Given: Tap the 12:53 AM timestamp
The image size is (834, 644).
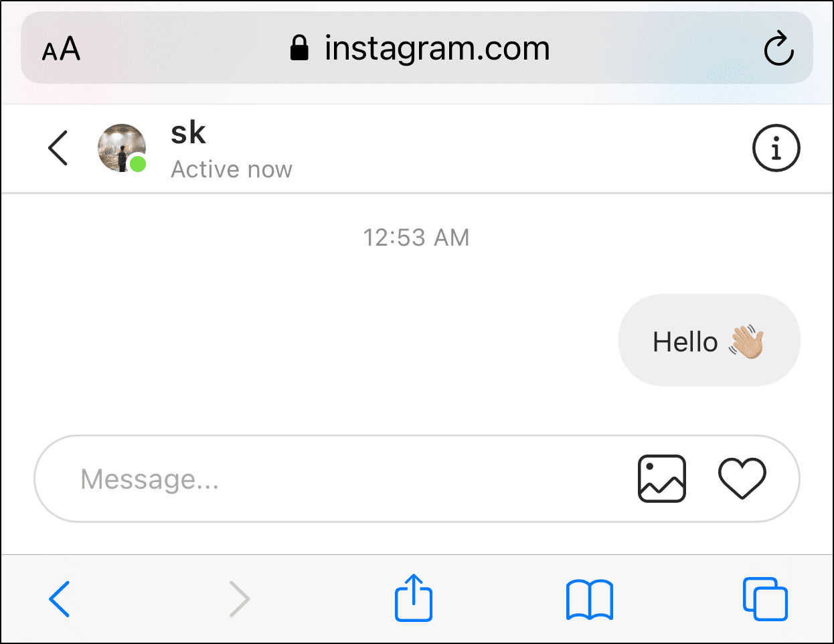Looking at the screenshot, I should (x=416, y=238).
